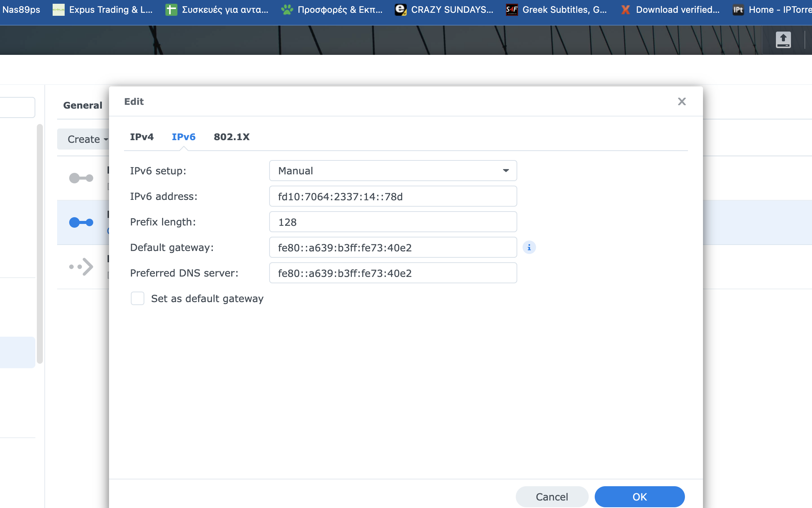Expand the IPv6 setup Manual dropdown
The height and width of the screenshot is (508, 812).
point(393,171)
